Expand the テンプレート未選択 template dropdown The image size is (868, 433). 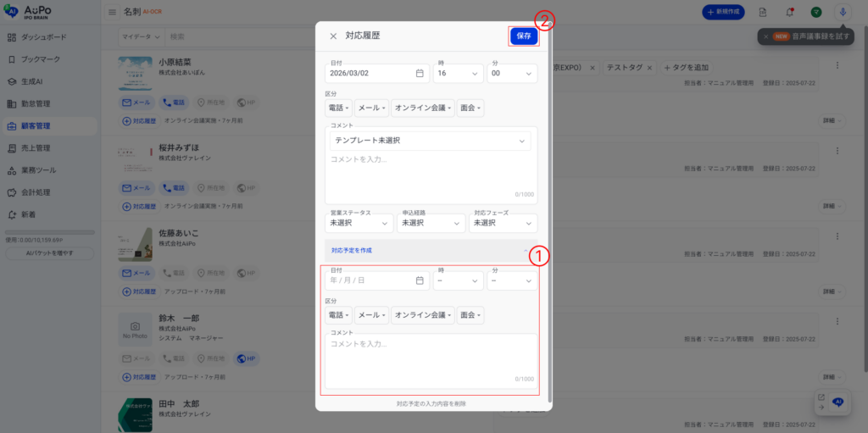(431, 141)
